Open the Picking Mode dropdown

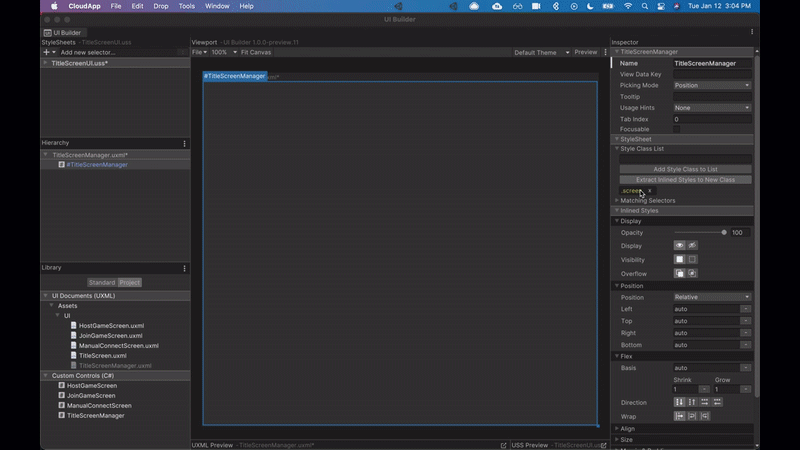tap(712, 85)
